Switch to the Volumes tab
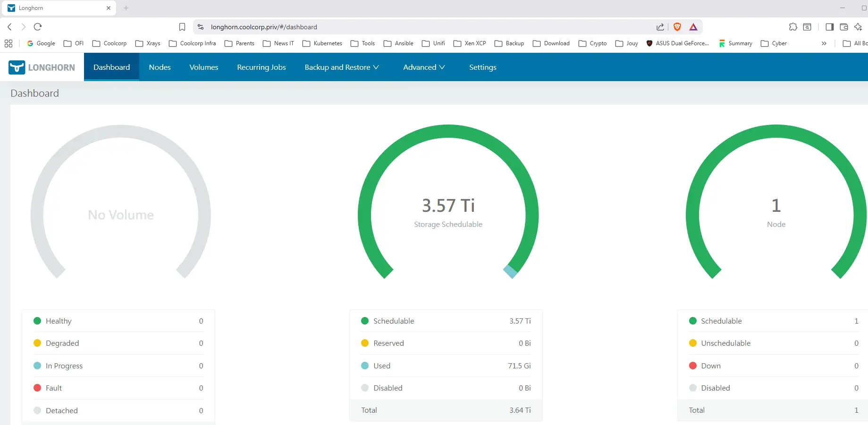 pyautogui.click(x=203, y=67)
